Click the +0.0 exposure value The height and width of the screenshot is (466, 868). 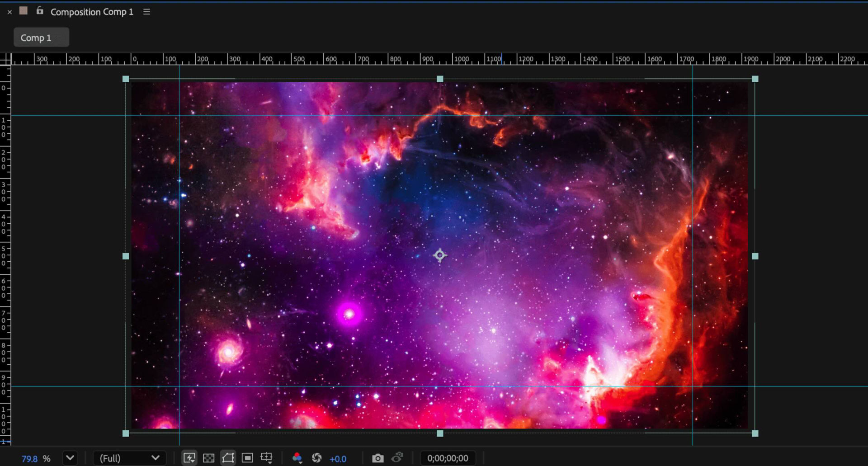[338, 459]
